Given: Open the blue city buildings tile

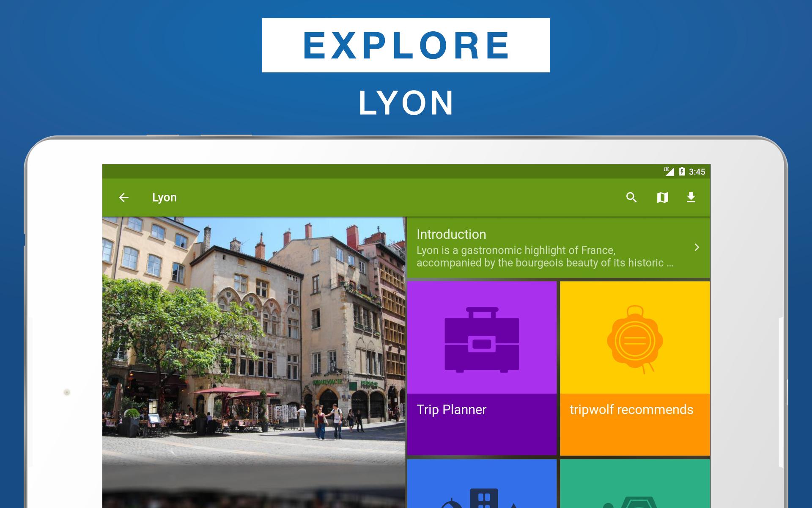Looking at the screenshot, I should coord(482,483).
